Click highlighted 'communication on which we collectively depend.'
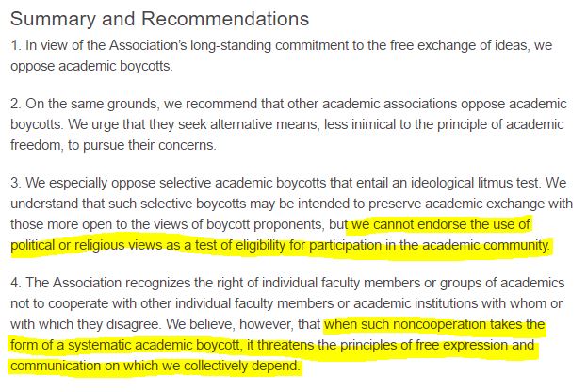Screen dimensions: 587x392 (x=155, y=366)
